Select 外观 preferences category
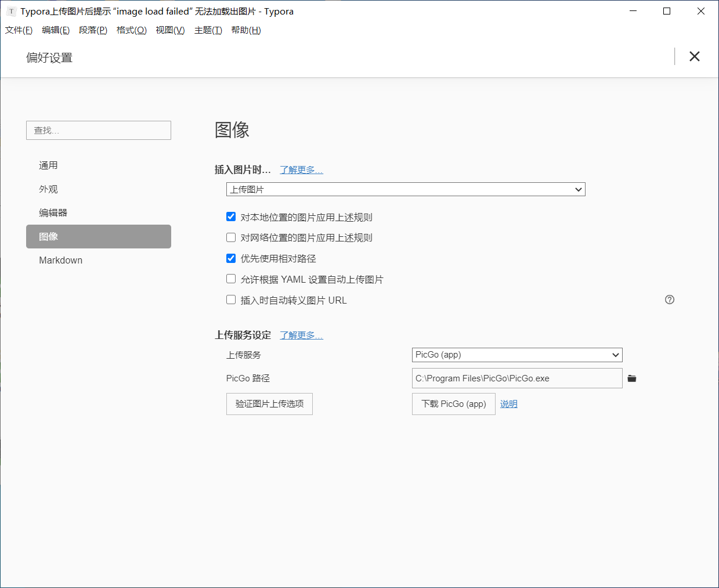The height and width of the screenshot is (588, 719). [99, 189]
